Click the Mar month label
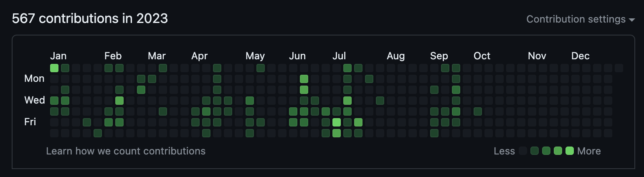 [x=157, y=56]
